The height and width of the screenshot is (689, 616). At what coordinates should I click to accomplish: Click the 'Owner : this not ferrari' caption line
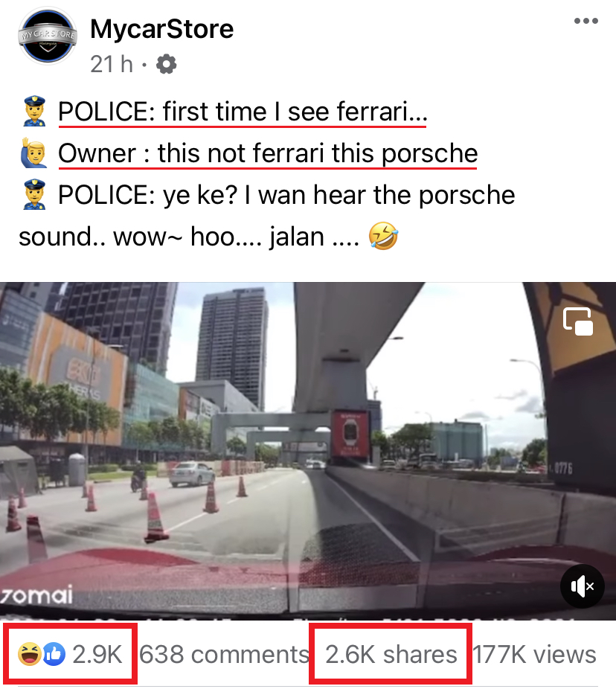pyautogui.click(x=268, y=153)
